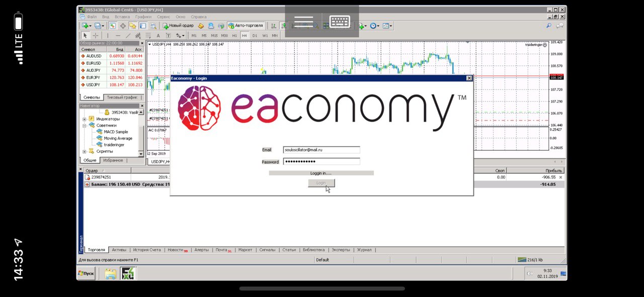This screenshot has height=297, width=644.
Task: Select the text 'A' drawing tool
Action: point(158,36)
